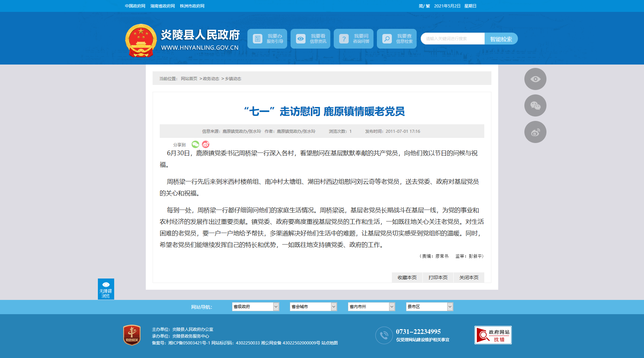
Task: Go to 政务动态 breadcrumb
Action: [211, 79]
